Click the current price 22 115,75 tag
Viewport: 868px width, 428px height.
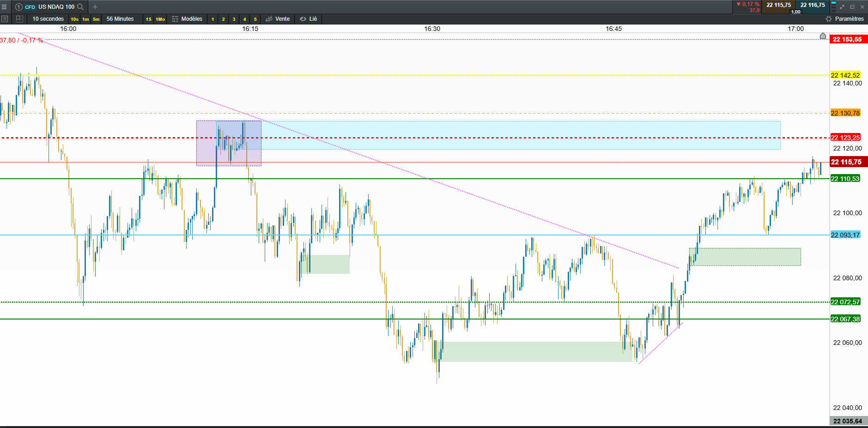(x=848, y=162)
